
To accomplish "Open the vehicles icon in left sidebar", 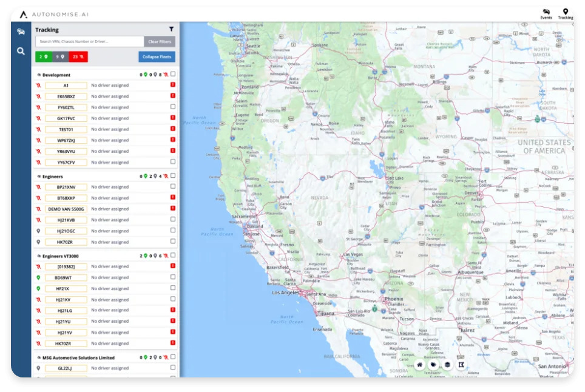I will tap(21, 32).
